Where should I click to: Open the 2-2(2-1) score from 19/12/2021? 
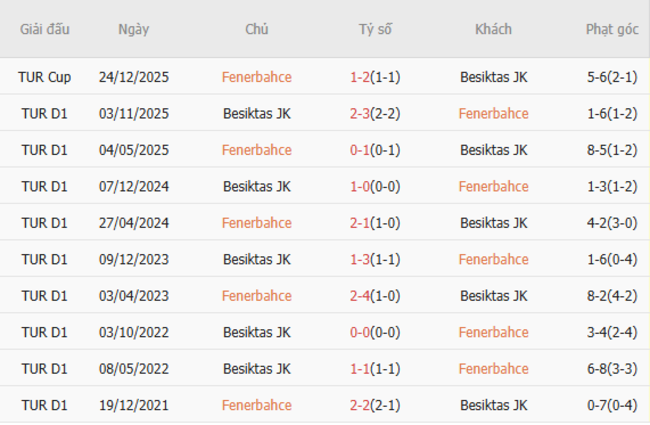pos(375,405)
